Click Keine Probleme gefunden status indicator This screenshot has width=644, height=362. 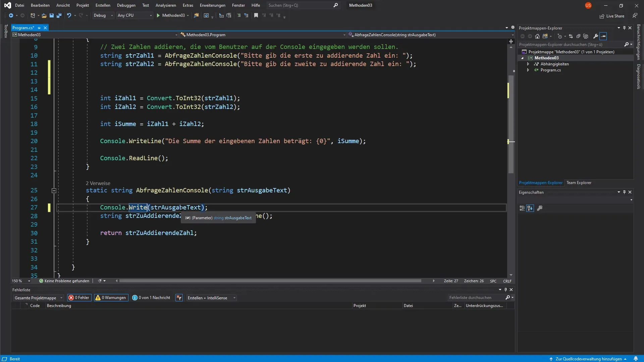point(64,281)
